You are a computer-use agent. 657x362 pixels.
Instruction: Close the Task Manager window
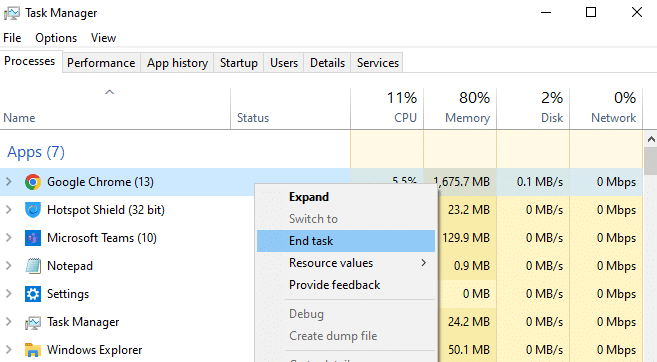(x=637, y=13)
